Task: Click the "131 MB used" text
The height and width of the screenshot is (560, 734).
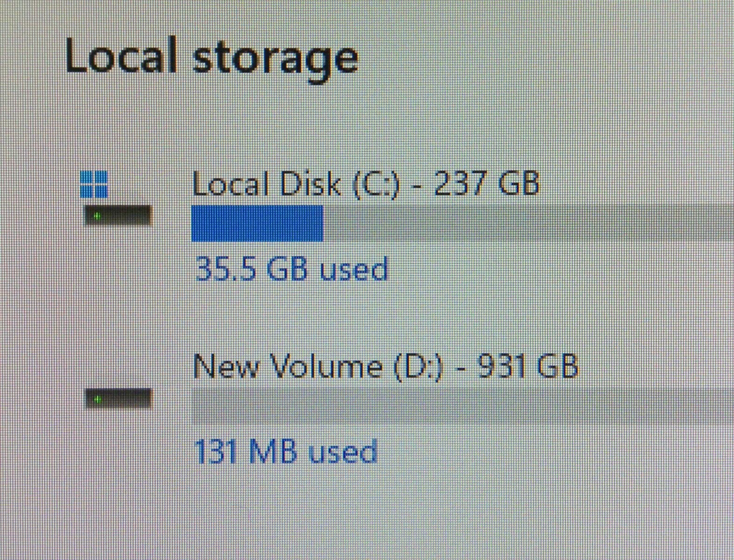Action: tap(285, 452)
